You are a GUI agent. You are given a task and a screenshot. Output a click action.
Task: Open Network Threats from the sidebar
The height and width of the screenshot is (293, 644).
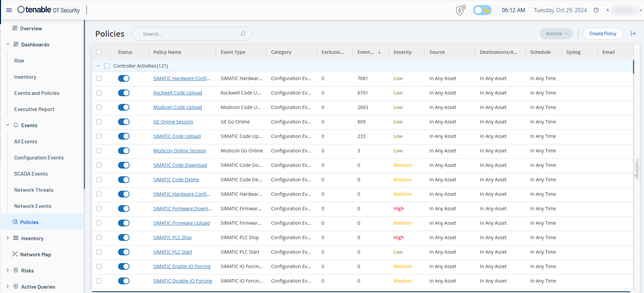point(34,190)
